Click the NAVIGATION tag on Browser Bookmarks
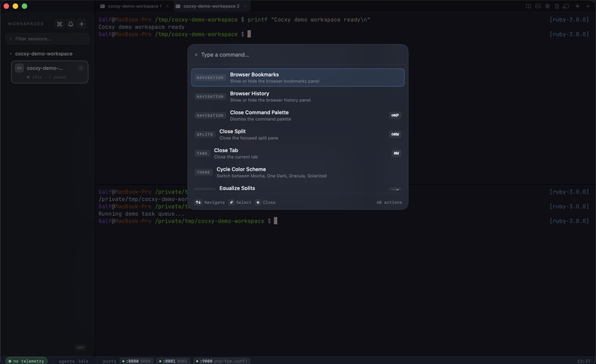 (x=210, y=77)
